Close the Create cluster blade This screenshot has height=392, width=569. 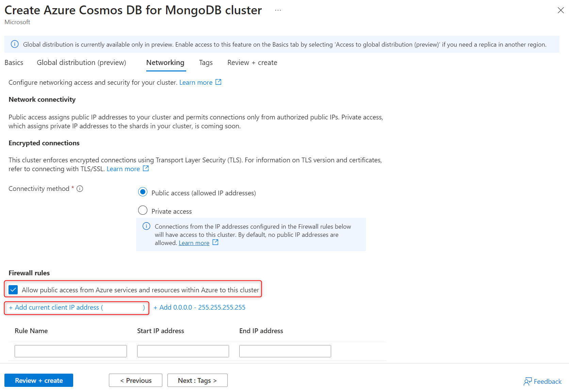point(560,10)
